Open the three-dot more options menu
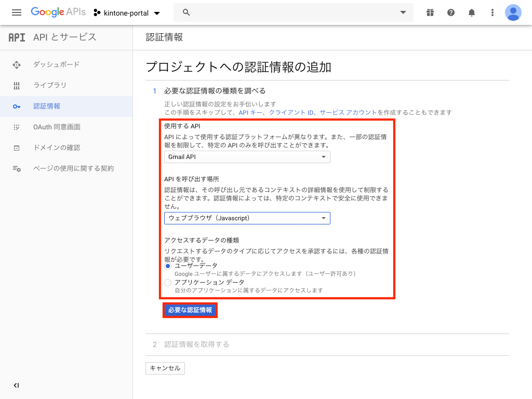Screen dimensions: 532x399 493,12
